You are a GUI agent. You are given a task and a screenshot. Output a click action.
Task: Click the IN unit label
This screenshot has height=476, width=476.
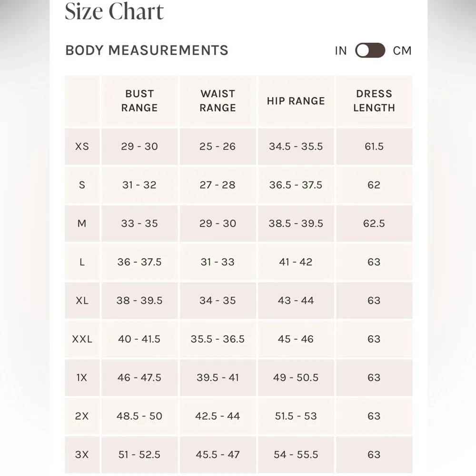[x=341, y=50]
